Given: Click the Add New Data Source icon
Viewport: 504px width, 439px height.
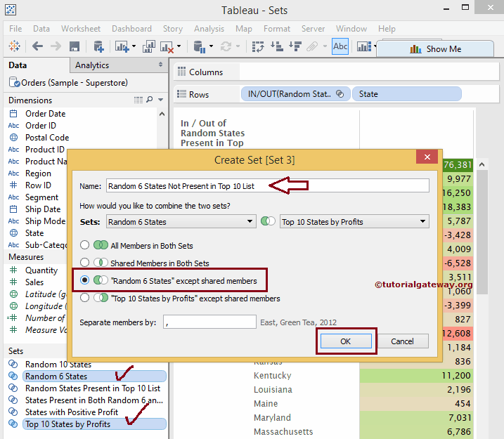Looking at the screenshot, I should click(x=98, y=46).
